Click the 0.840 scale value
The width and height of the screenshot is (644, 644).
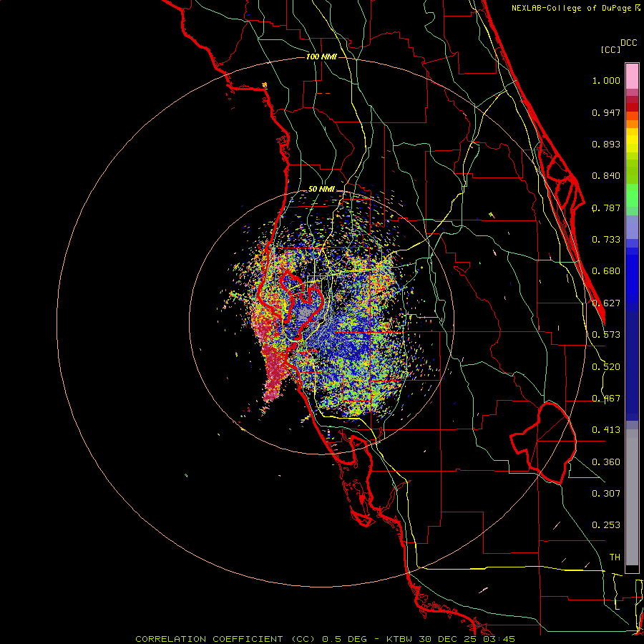pos(606,176)
